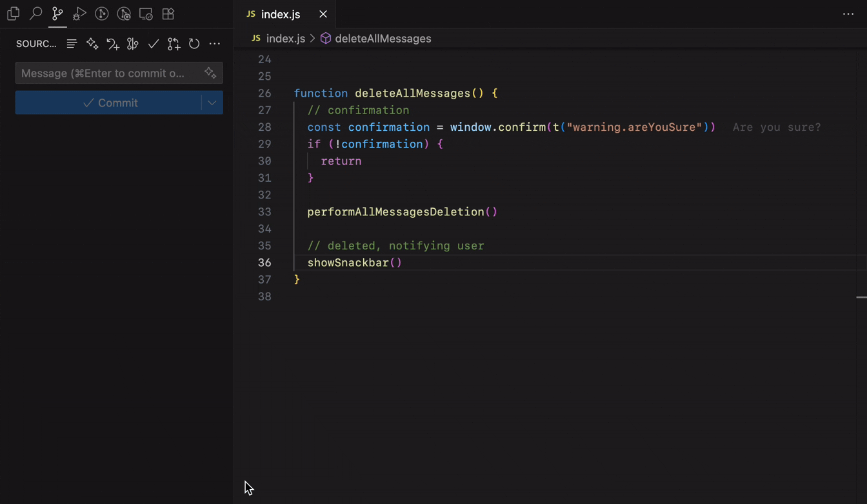This screenshot has height=504, width=867.
Task: Click the "const confirmation" declaration text
Action: click(368, 127)
